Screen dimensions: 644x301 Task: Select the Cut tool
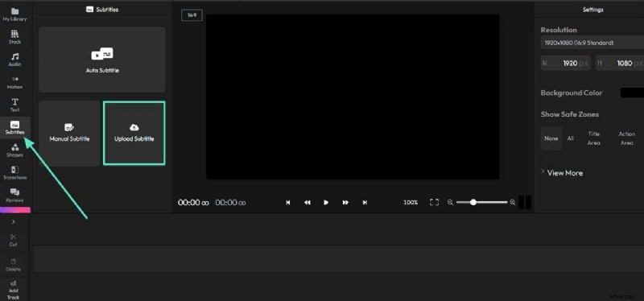pyautogui.click(x=13, y=240)
